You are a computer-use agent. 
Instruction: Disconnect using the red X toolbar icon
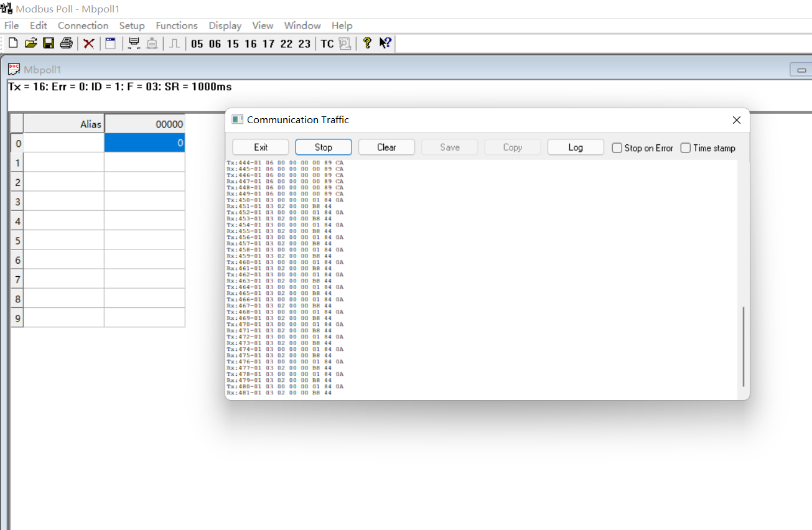pos(88,43)
